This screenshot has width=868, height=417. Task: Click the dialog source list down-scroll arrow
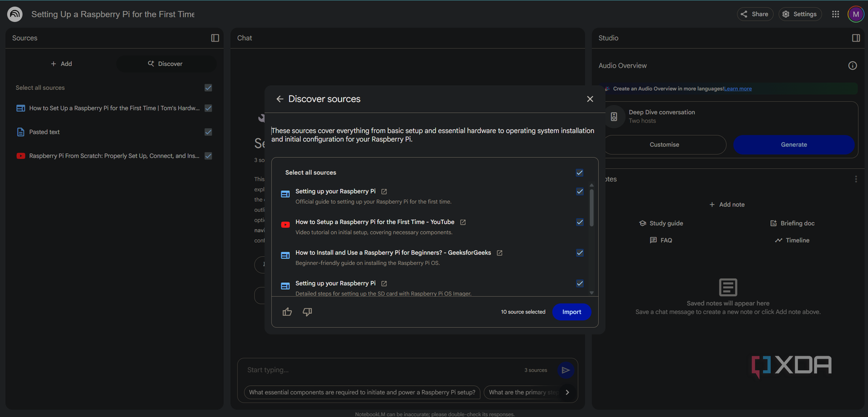click(591, 293)
